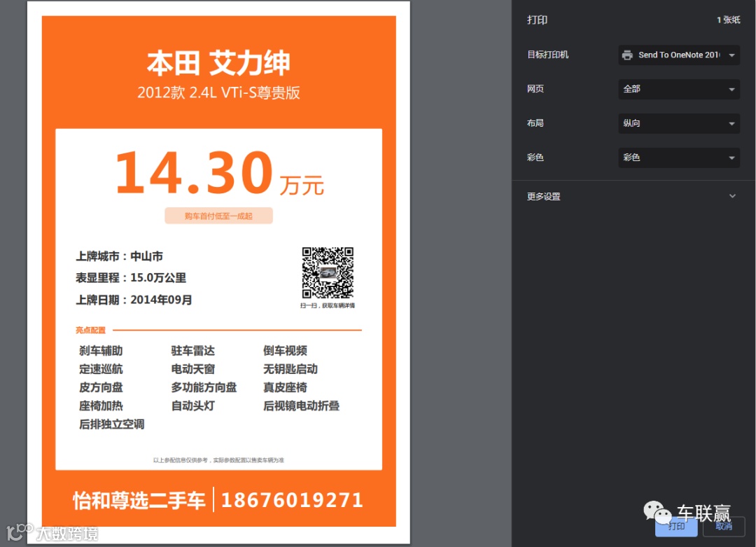
Task: Click the 1 张纸 sheet count
Action: 728,20
